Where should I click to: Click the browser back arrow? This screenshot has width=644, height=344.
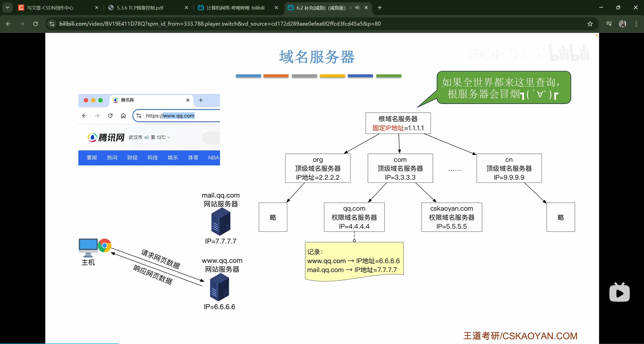tap(8, 24)
